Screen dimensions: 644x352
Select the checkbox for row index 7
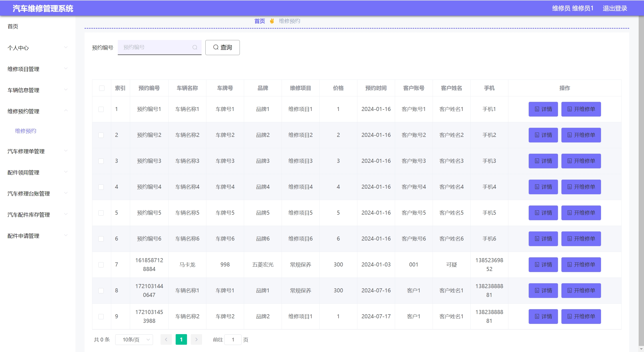click(x=101, y=265)
